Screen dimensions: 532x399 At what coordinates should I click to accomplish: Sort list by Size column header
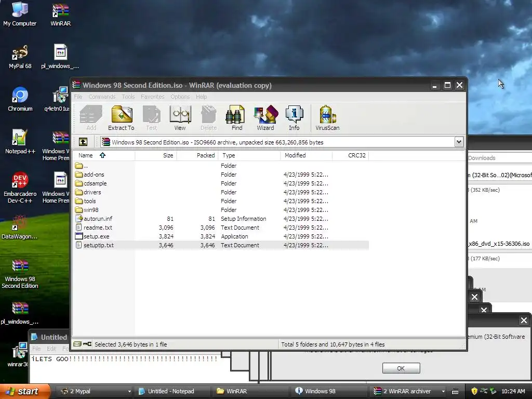[x=156, y=155]
